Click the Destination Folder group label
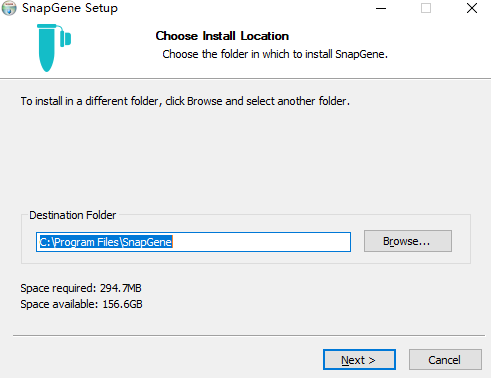The height and width of the screenshot is (378, 491). point(72,215)
